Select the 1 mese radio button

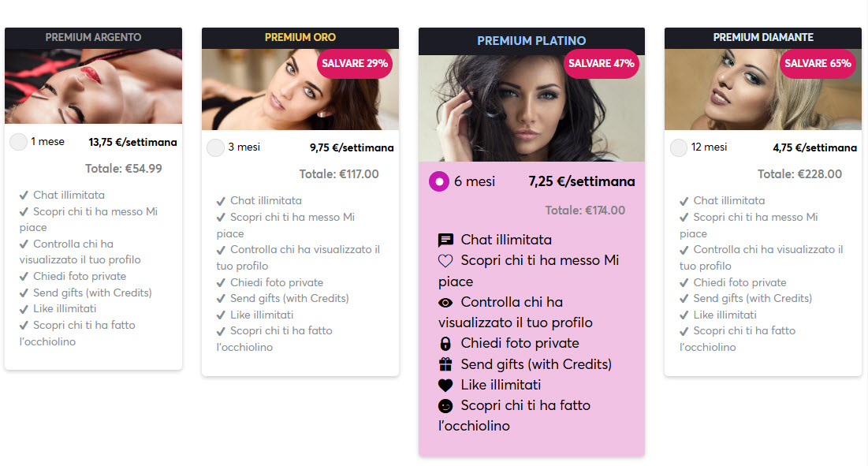18,142
